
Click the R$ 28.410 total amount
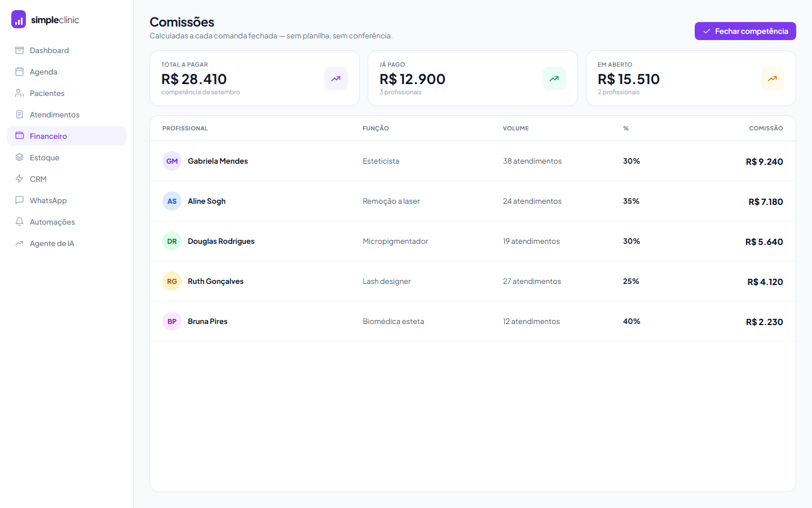(x=194, y=79)
